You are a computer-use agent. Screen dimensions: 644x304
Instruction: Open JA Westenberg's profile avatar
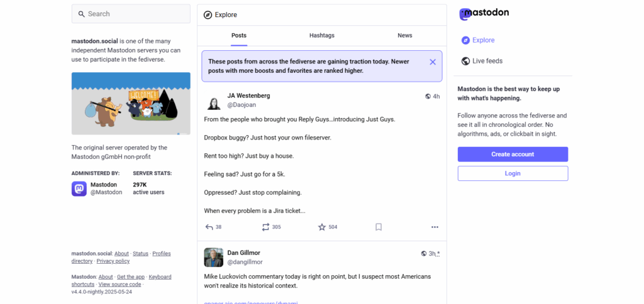coord(214,100)
